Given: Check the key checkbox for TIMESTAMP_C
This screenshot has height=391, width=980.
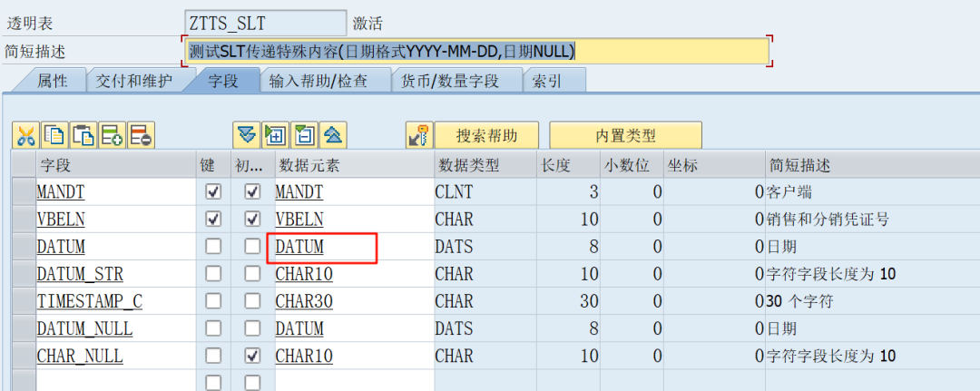Looking at the screenshot, I should point(213,301).
